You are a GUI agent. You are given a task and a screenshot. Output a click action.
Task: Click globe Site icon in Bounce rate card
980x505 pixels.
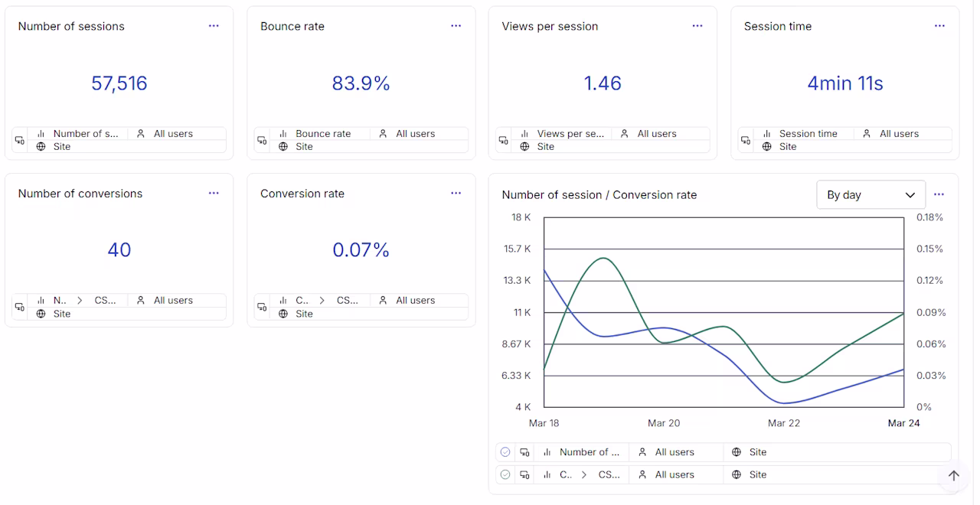[x=283, y=147]
